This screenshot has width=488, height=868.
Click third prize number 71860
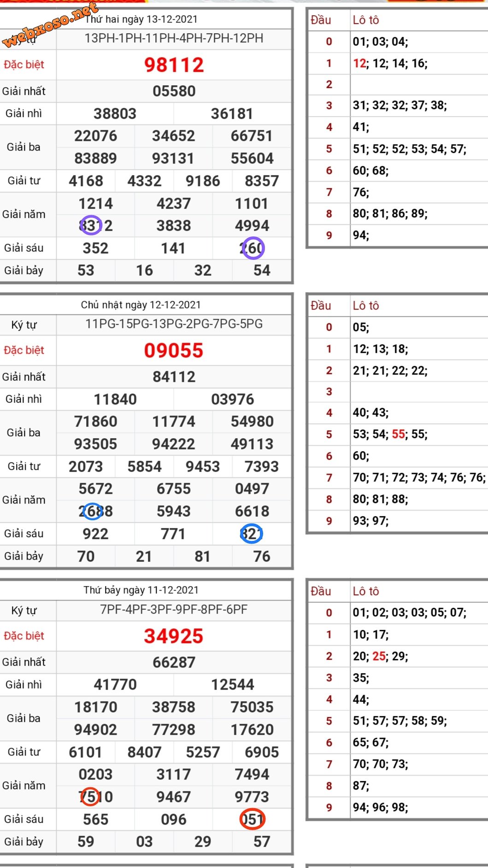coord(96,422)
